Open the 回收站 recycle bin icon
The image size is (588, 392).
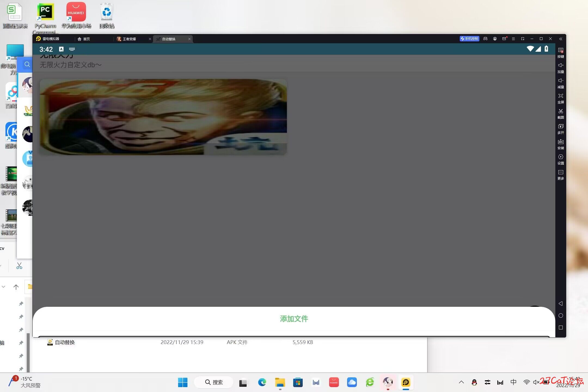[106, 16]
